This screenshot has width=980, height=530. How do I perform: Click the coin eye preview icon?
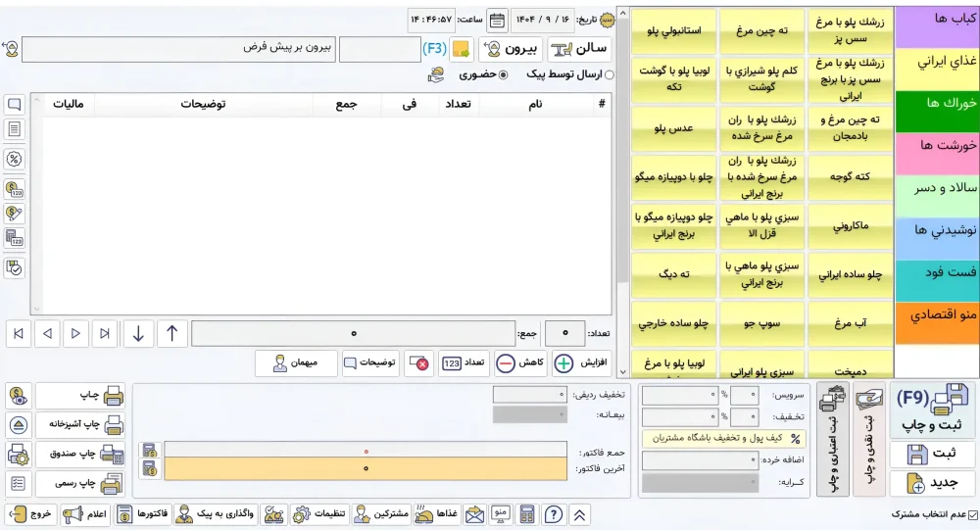pos(18,396)
